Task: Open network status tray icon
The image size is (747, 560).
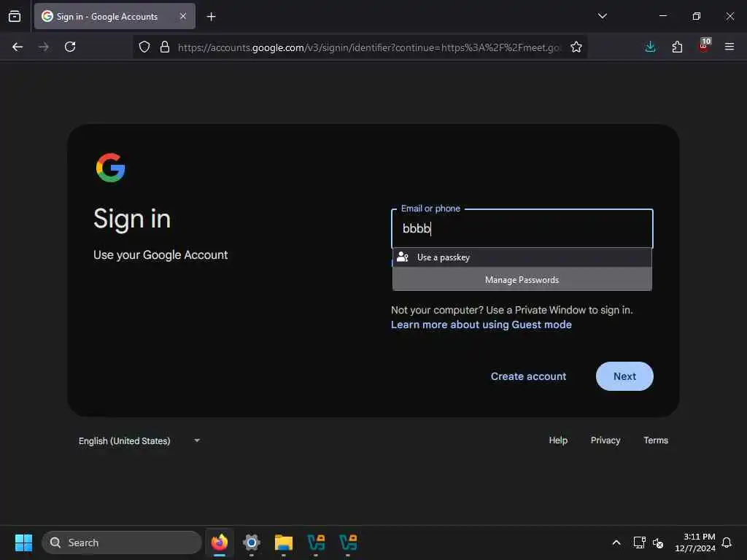Action: tap(639, 542)
